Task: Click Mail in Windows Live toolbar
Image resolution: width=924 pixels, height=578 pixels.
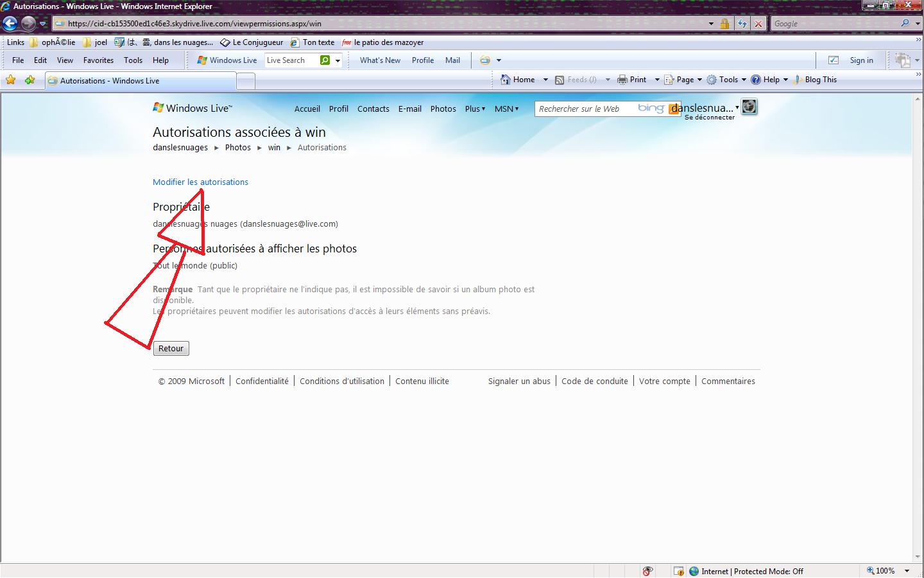Action: [452, 60]
